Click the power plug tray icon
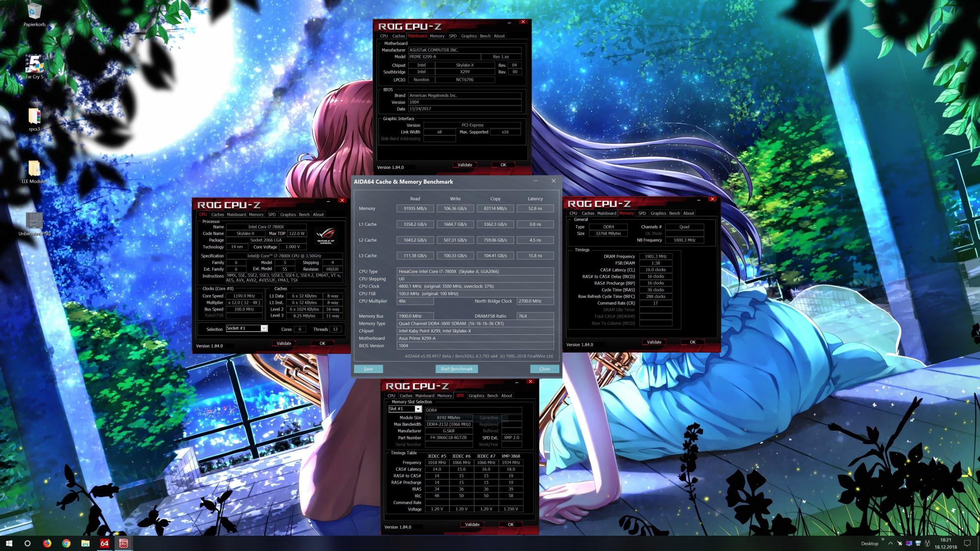The image size is (980, 551). click(927, 543)
